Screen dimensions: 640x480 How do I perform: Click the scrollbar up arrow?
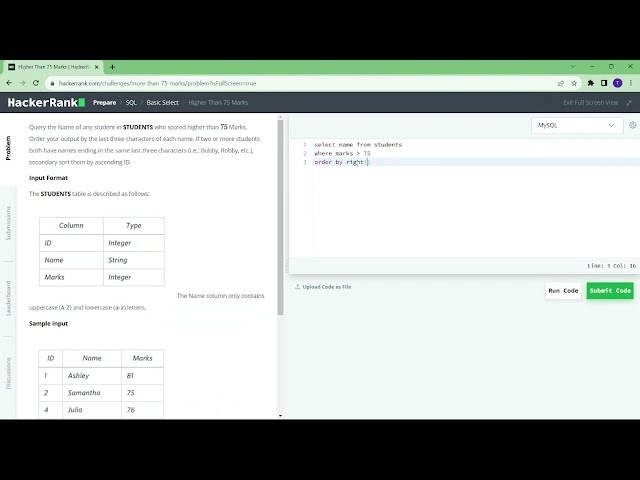point(280,118)
